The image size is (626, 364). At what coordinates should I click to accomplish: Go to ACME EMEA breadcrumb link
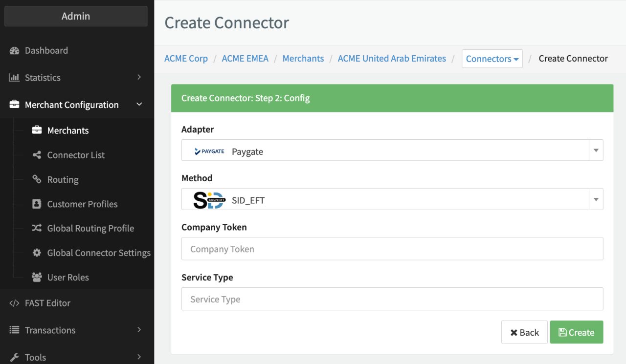(245, 59)
